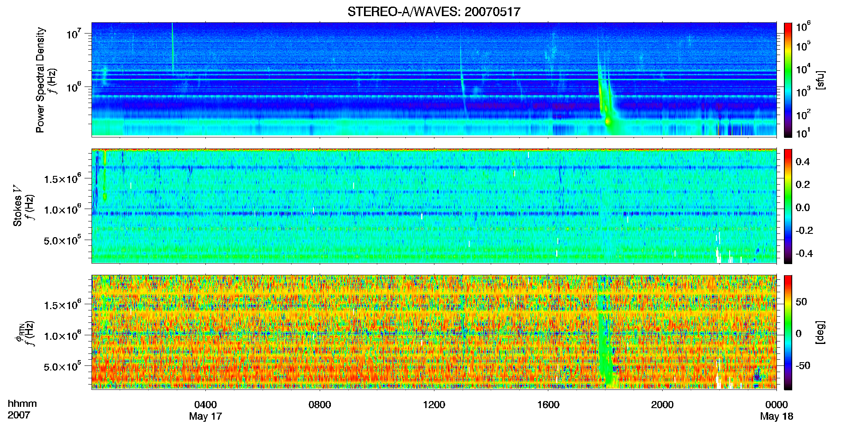Select the positive 50 value on degrees color bar
The height and width of the screenshot is (447, 868).
click(801, 302)
